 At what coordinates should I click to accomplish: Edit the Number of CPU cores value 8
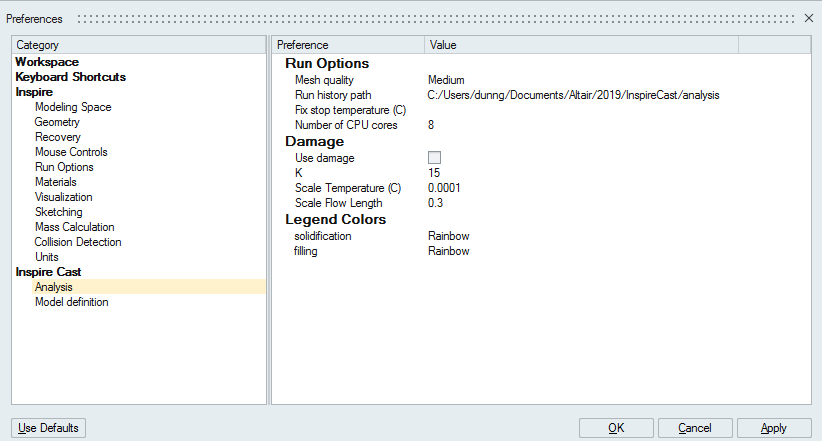(431, 125)
